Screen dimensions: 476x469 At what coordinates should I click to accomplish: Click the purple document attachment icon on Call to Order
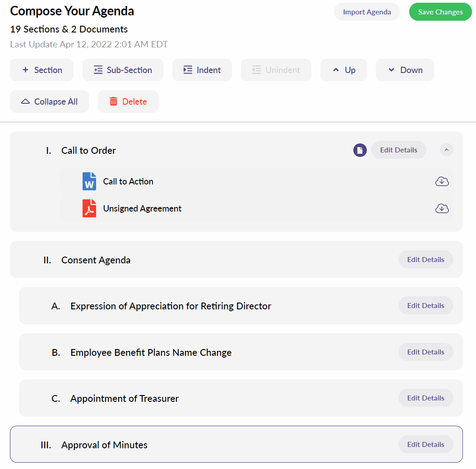(x=360, y=150)
